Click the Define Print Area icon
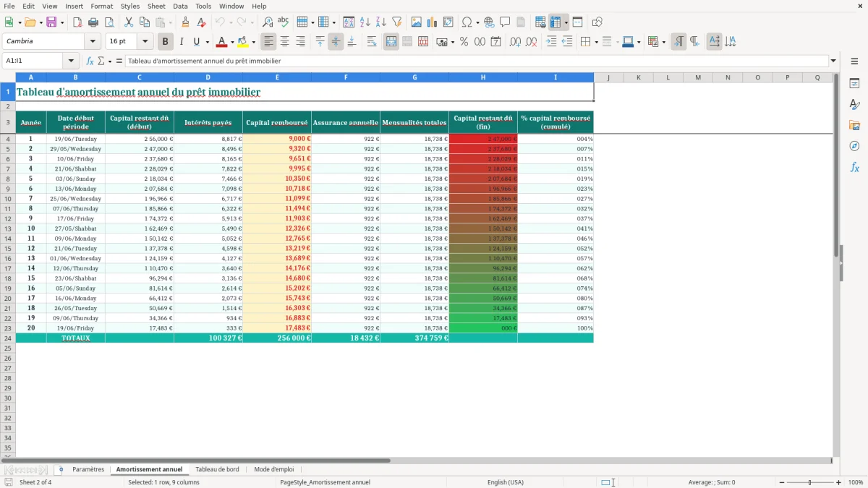 pos(540,22)
